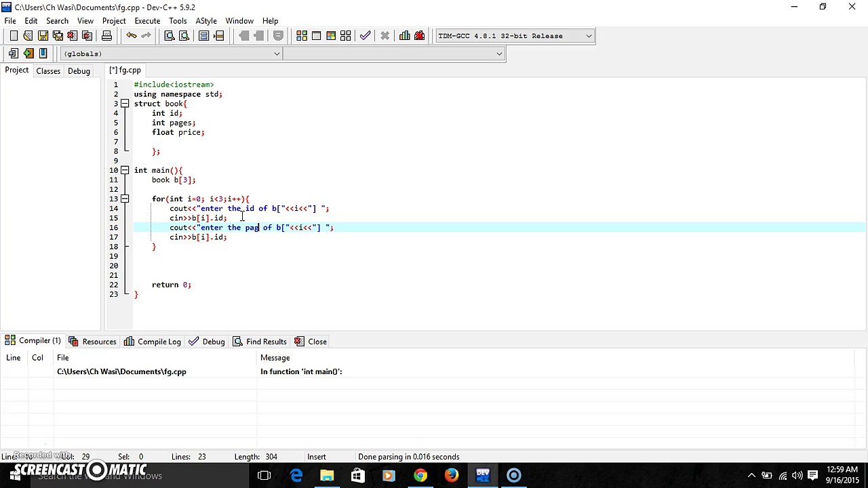Click the 'return 0;' code line

tap(172, 285)
